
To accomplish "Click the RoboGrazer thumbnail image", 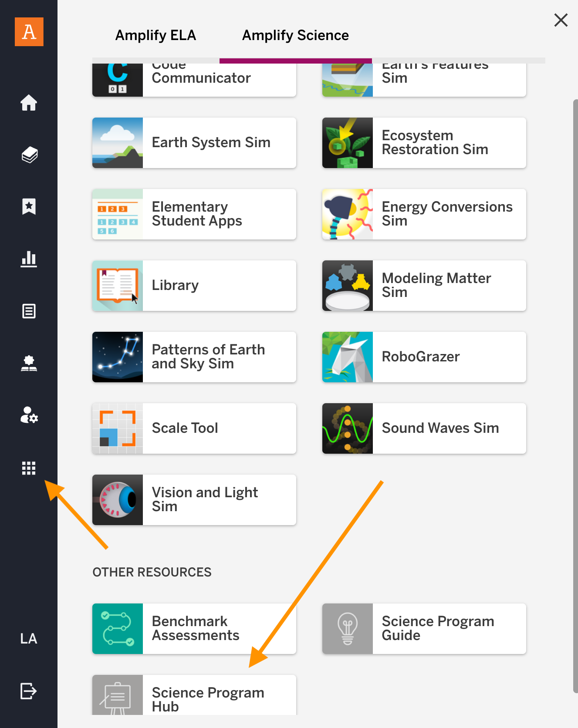I will tap(348, 357).
